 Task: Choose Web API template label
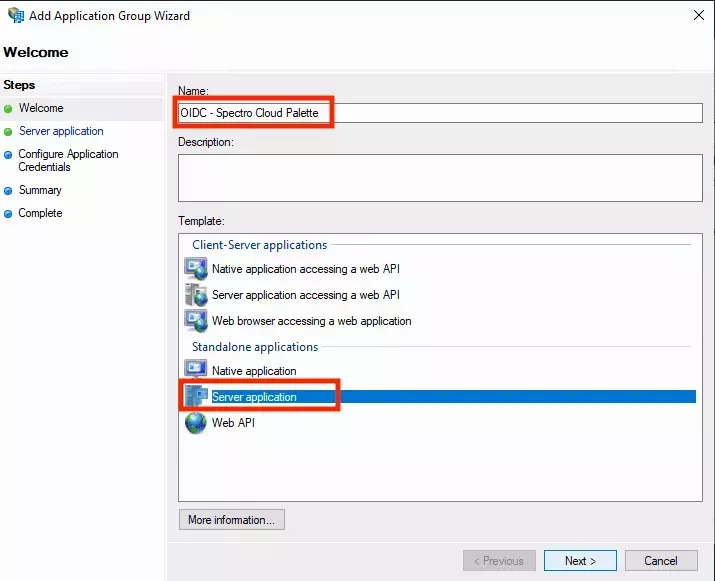[233, 423]
